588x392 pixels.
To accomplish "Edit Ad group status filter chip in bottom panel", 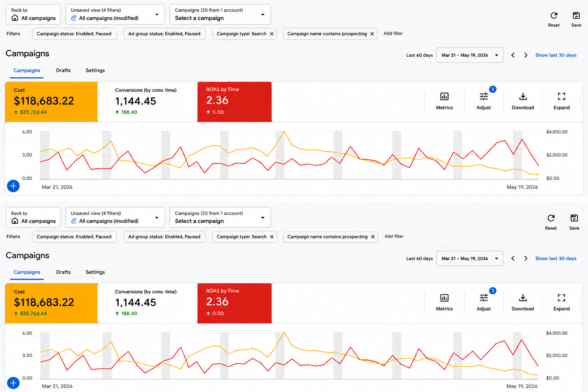I will [x=165, y=237].
